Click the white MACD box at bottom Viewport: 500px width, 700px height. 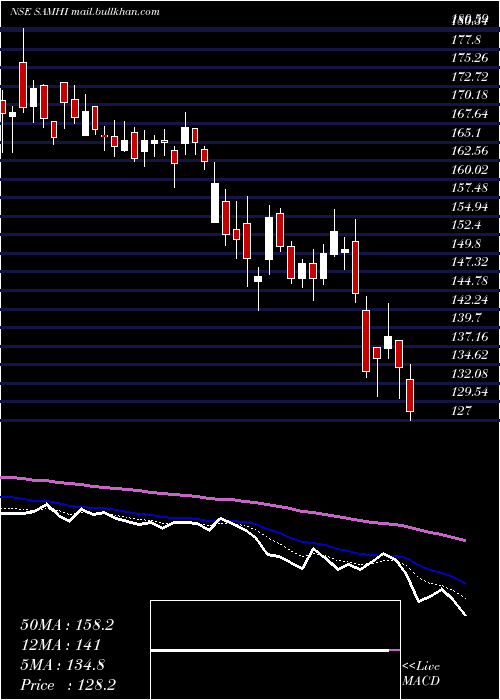[x=275, y=650]
